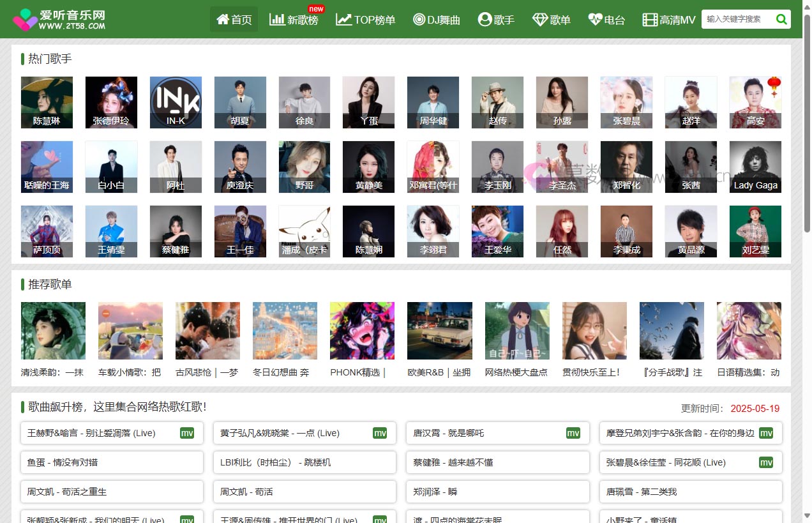Open singer 陈慧琳 from hot singers
The height and width of the screenshot is (523, 812).
point(46,102)
